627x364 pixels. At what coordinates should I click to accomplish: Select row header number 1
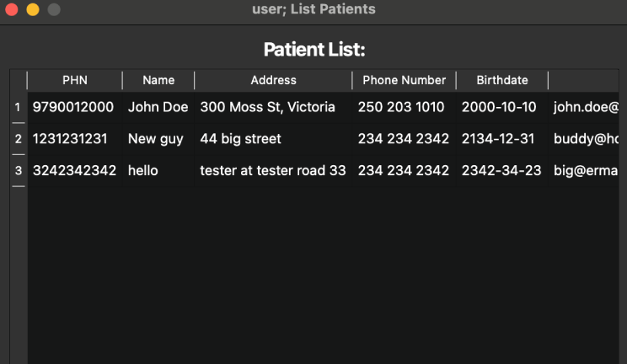click(18, 107)
